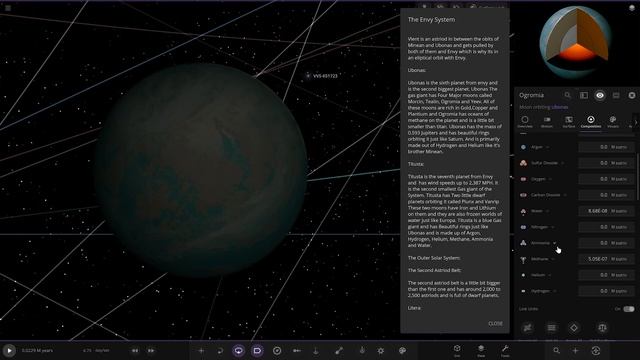Expand the Carbon Dioxide dropdown chevron
640x360 pixels.
tap(565, 195)
